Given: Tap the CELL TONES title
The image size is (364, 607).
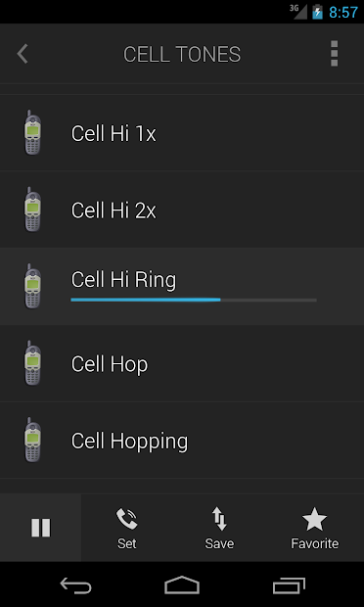Looking at the screenshot, I should [x=182, y=54].
